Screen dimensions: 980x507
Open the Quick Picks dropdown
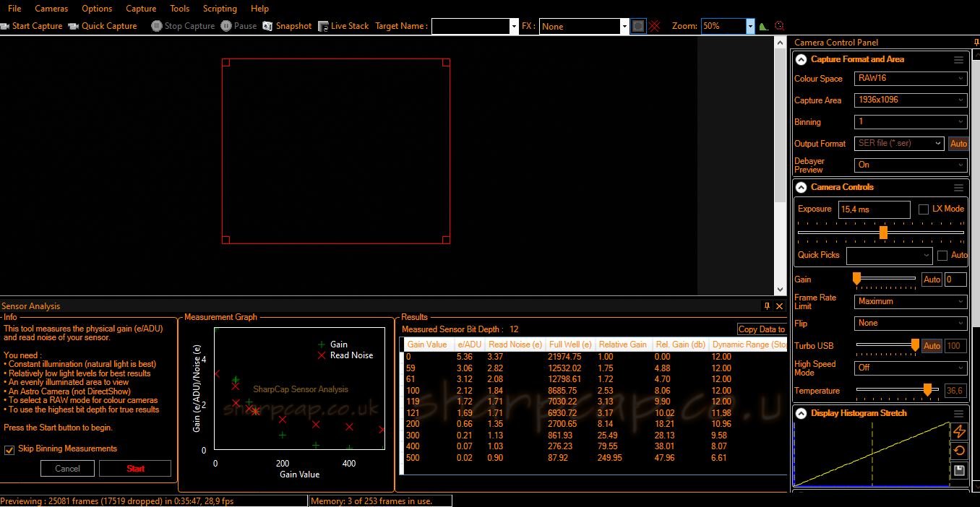(890, 256)
